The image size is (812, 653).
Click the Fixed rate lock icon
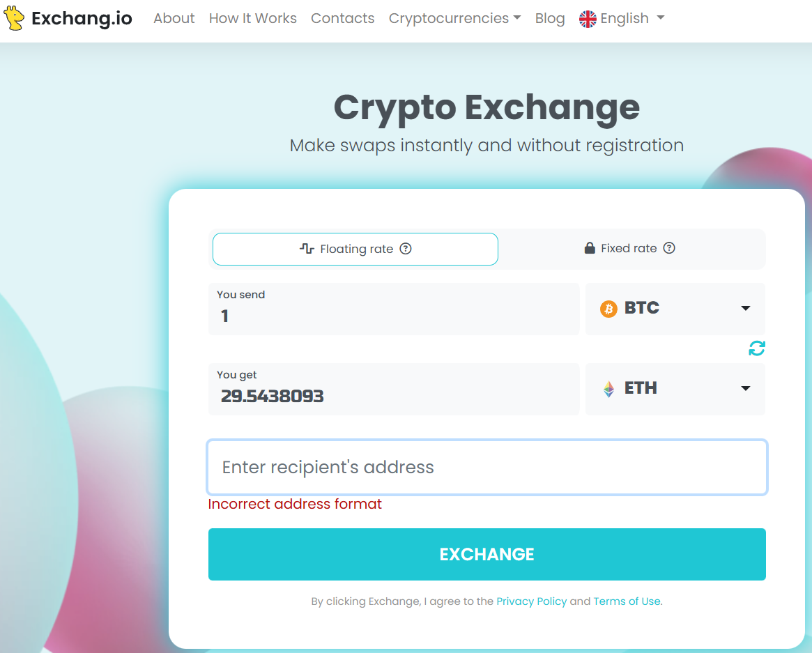coord(590,248)
